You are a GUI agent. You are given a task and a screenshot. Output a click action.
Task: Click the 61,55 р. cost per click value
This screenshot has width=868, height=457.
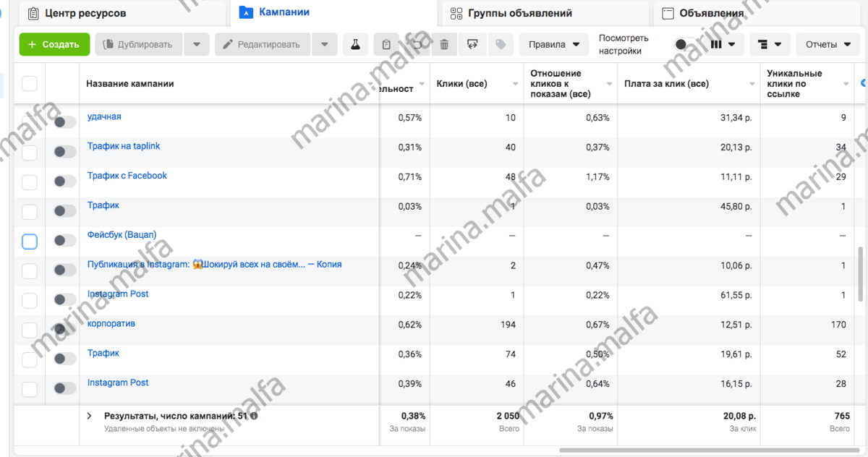coord(736,295)
